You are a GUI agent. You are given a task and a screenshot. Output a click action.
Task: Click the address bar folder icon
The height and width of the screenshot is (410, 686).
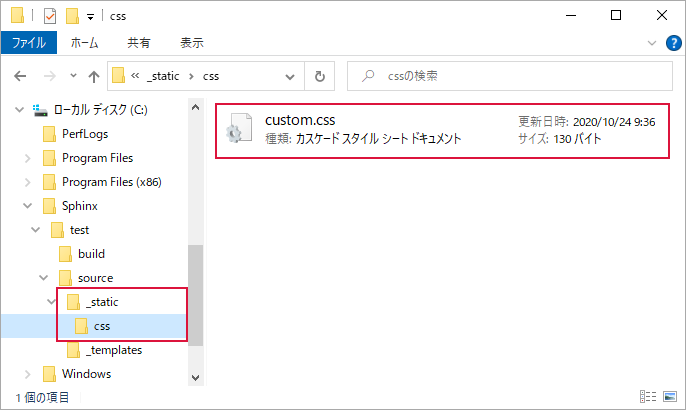(118, 75)
